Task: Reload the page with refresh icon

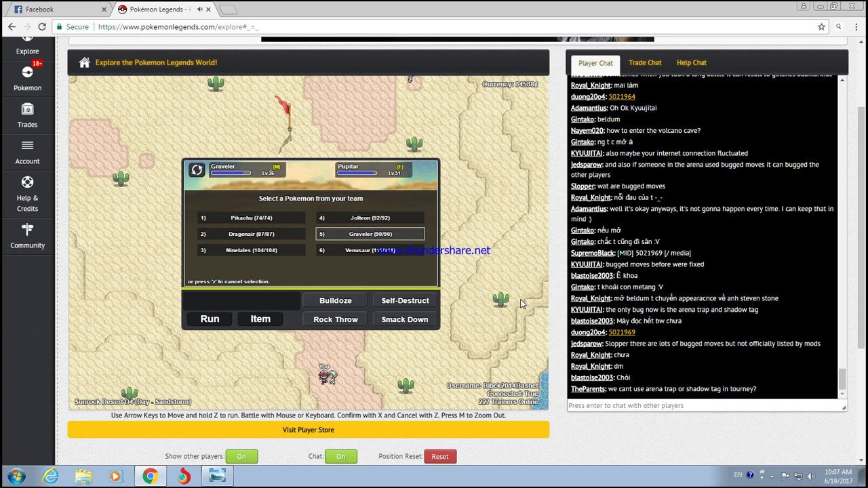Action: 41,26
